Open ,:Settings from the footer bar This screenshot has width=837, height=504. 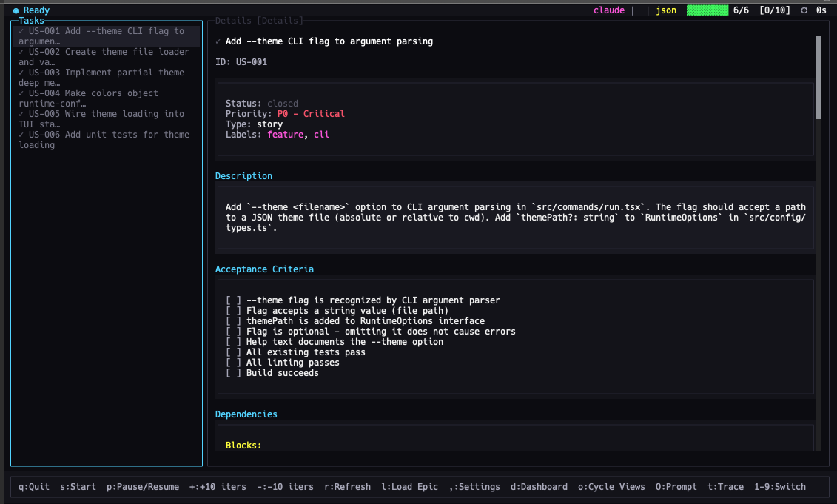[x=474, y=487]
